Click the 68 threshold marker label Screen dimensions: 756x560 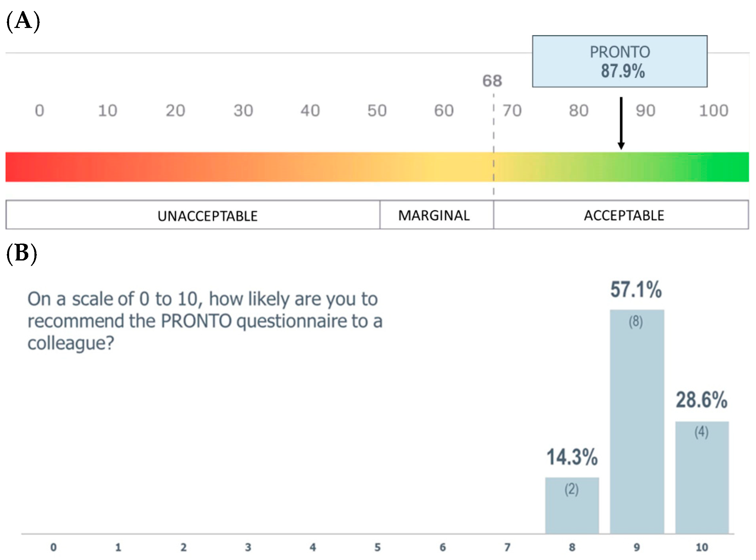(x=492, y=81)
